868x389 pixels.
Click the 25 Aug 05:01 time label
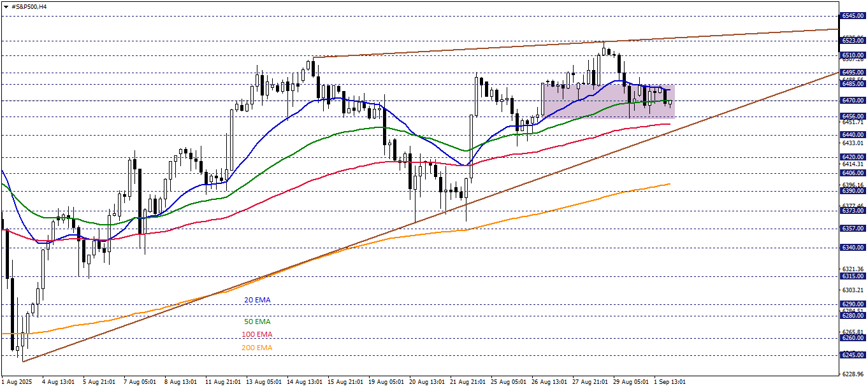[x=508, y=382]
